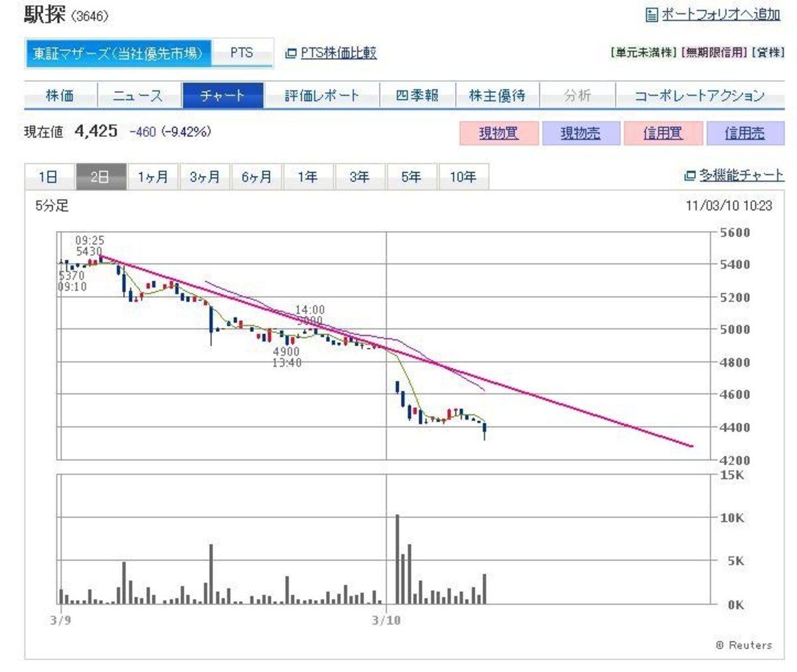Click the 駅探 stock name heading
This screenshot has width=797, height=672.
45,14
